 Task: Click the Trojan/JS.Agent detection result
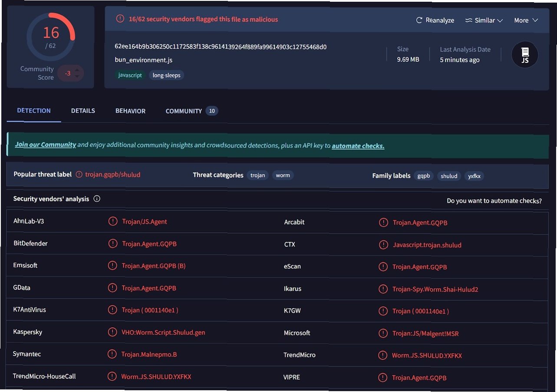click(145, 221)
